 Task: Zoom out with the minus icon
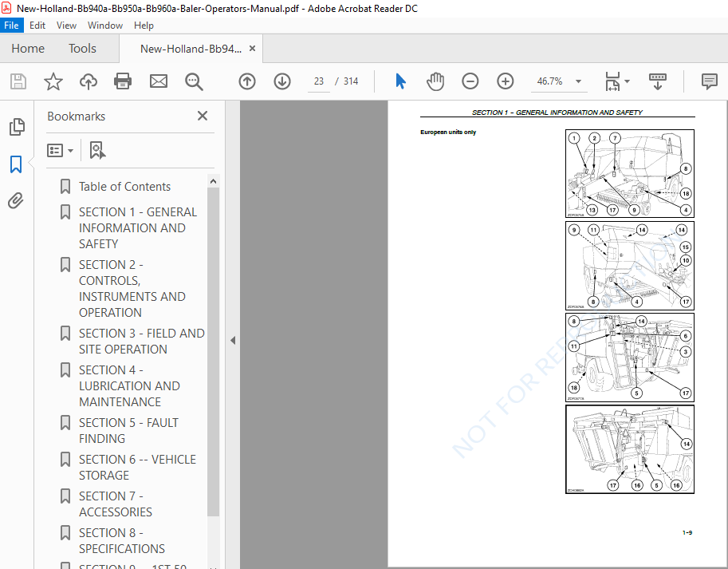point(470,81)
